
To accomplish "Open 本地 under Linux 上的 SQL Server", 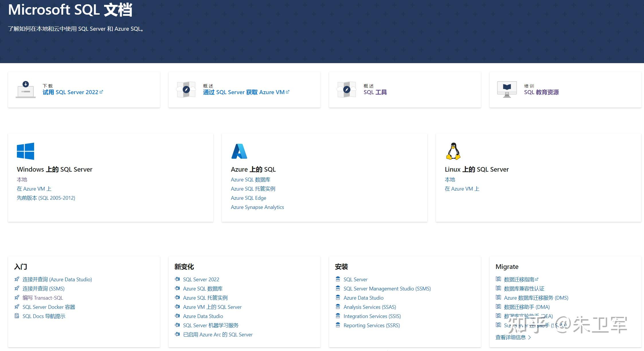I will point(450,180).
